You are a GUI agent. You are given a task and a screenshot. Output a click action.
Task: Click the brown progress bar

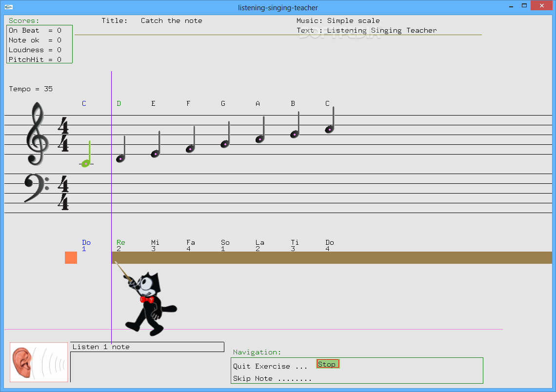pos(332,257)
